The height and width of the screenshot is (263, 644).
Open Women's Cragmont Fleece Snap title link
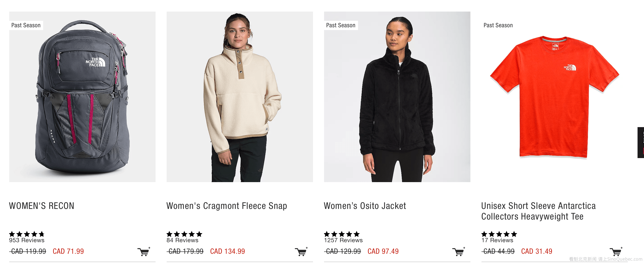coord(227,206)
